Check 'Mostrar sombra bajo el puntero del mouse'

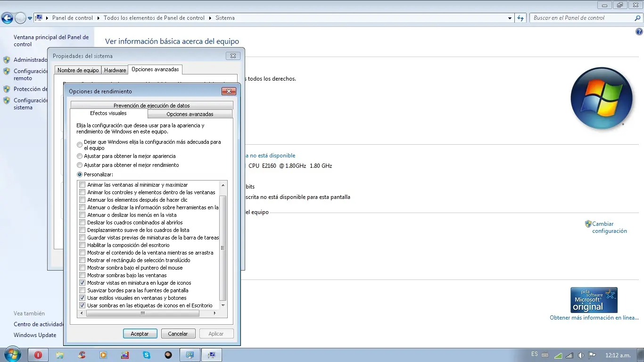(83, 268)
